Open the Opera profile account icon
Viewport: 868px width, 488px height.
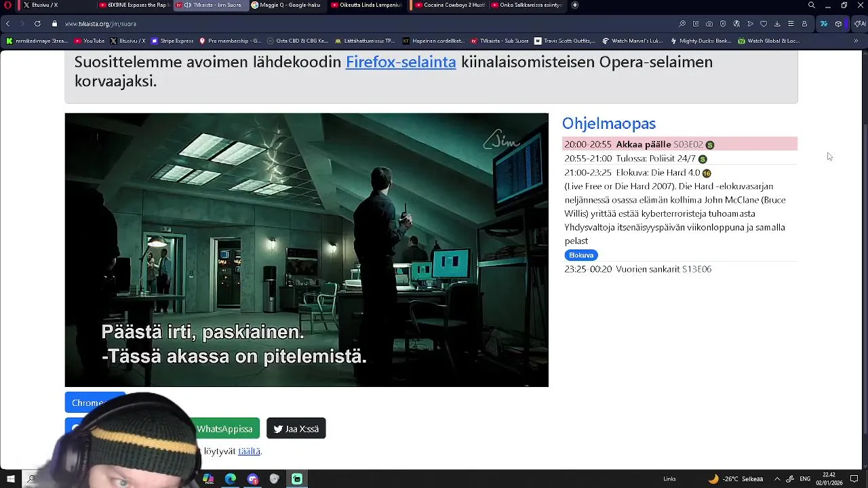pos(804,24)
